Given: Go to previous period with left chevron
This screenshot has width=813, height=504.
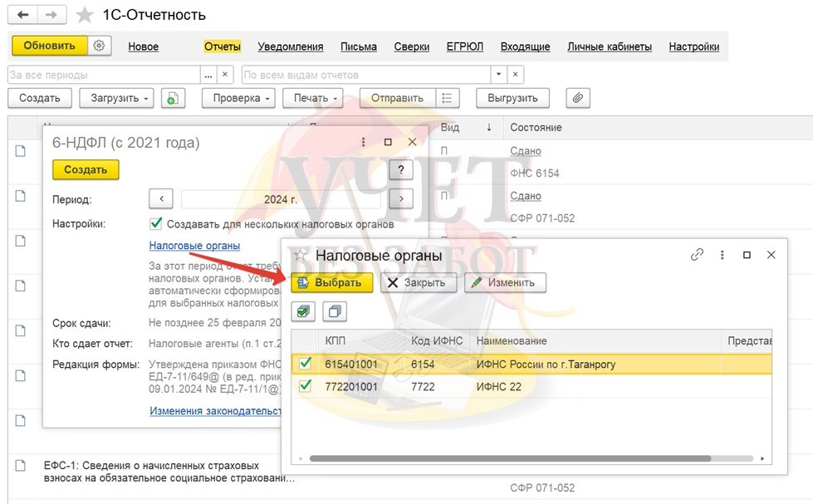Looking at the screenshot, I should (x=162, y=198).
